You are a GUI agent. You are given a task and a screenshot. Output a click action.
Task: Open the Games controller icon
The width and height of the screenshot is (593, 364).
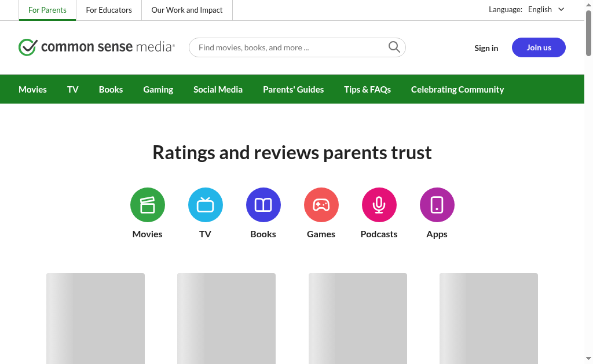tap(321, 205)
